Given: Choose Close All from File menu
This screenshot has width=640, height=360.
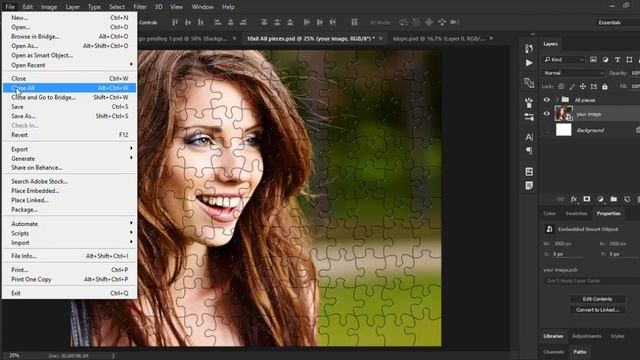Looking at the screenshot, I should pos(69,88).
